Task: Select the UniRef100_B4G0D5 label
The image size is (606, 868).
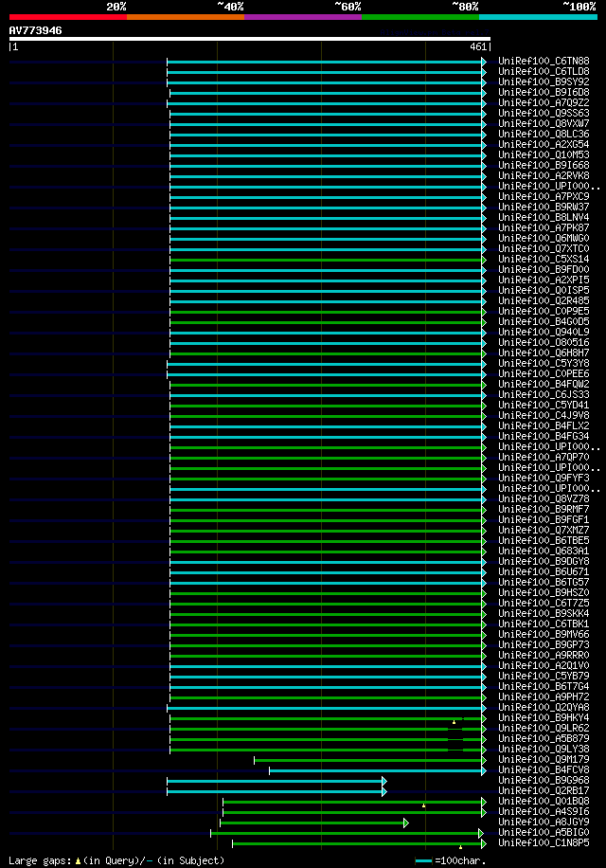Action: tap(544, 321)
